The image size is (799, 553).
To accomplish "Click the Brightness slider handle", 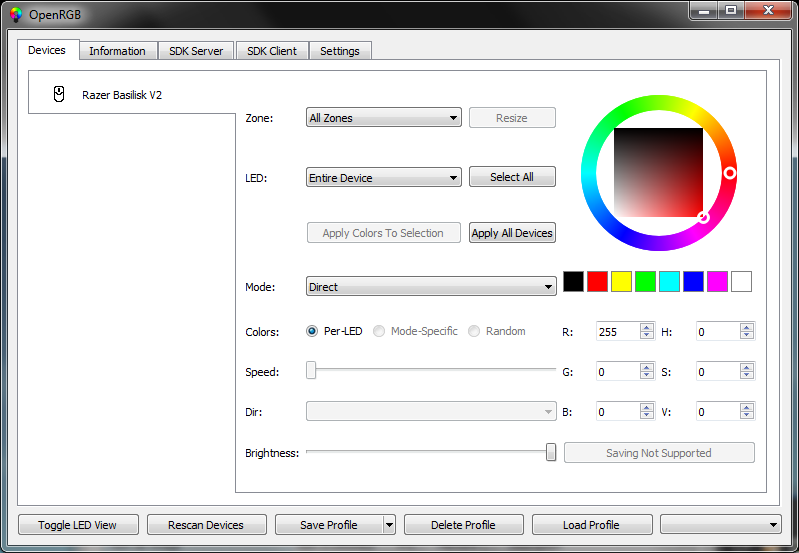I will 551,452.
